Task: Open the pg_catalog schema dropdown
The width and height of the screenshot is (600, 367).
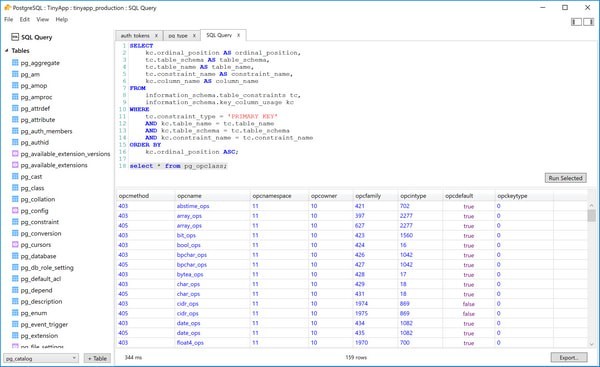Action: [x=41, y=358]
